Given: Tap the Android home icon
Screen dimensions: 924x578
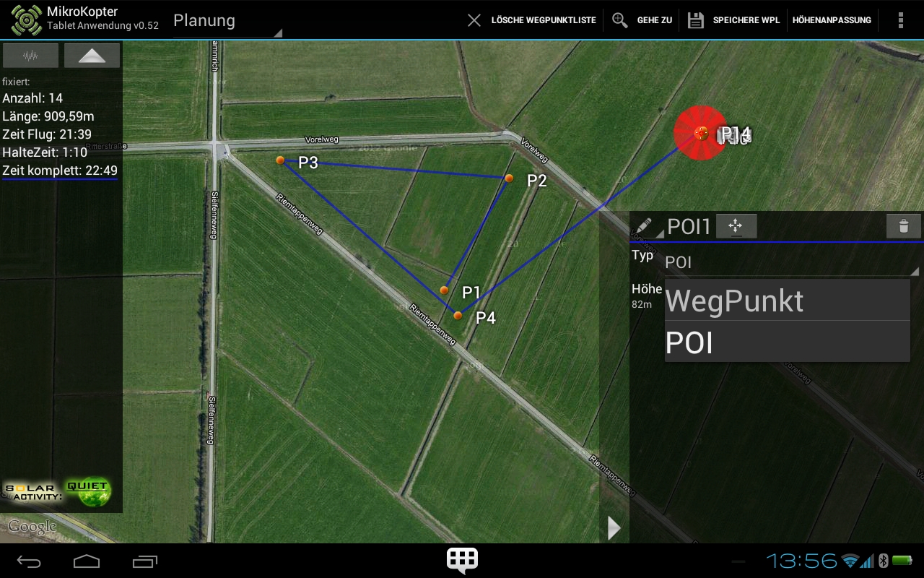Looking at the screenshot, I should (87, 561).
